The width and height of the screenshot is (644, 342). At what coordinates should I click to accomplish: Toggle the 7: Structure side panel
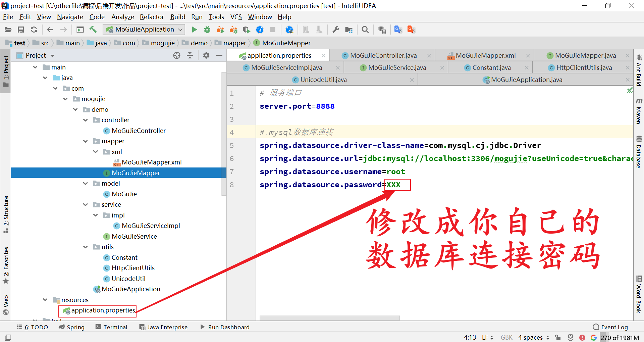pos(6,214)
